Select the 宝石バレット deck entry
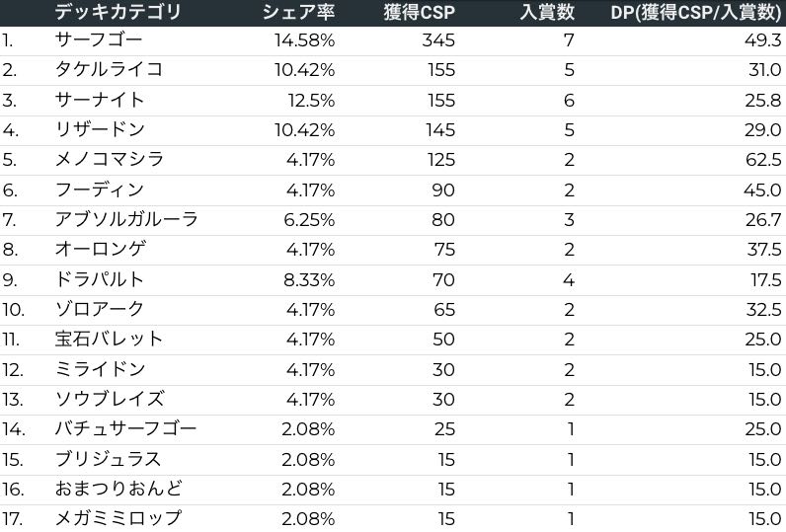Viewport: 786px width, 532px height. 109,340
